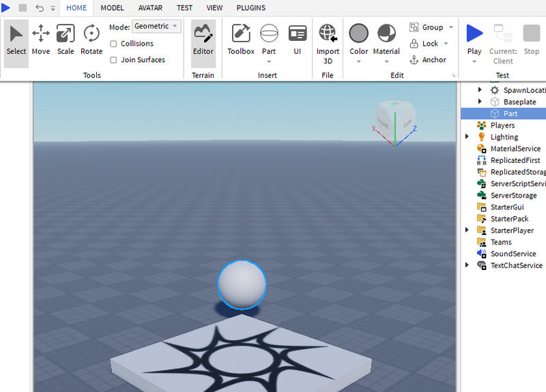Open the Mode Geometric dropdown
The height and width of the screenshot is (392, 546).
tap(156, 27)
